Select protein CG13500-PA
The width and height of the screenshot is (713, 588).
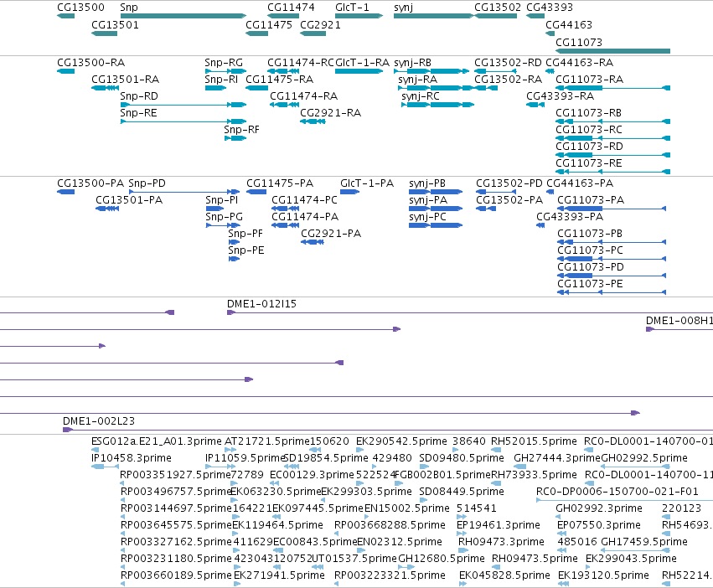tap(66, 192)
